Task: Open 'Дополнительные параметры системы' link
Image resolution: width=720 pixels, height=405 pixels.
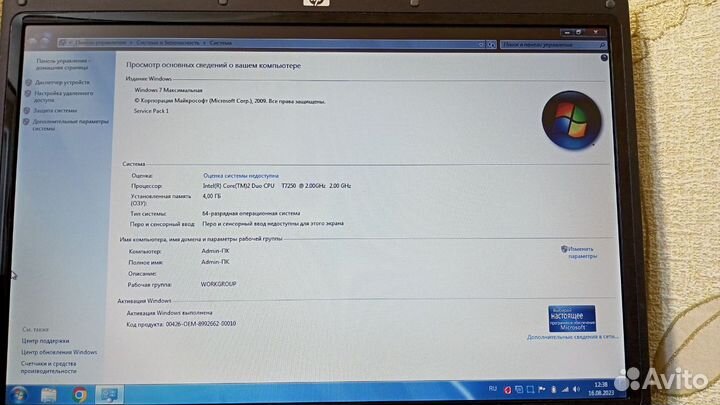Action: coord(70,125)
